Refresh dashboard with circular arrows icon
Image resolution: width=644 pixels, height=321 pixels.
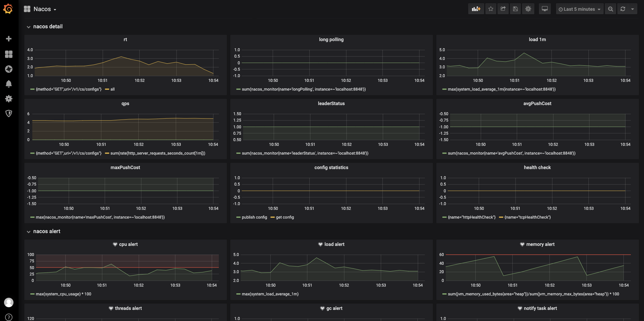tap(623, 9)
